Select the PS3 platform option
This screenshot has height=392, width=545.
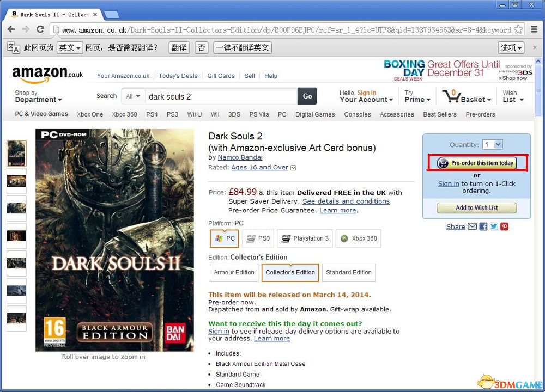coord(258,238)
